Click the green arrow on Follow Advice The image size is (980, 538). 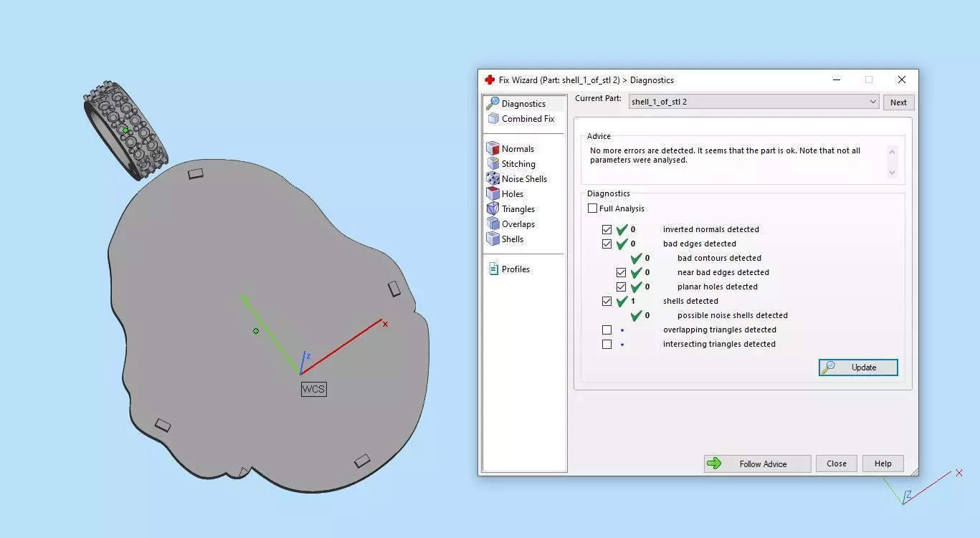click(x=714, y=463)
